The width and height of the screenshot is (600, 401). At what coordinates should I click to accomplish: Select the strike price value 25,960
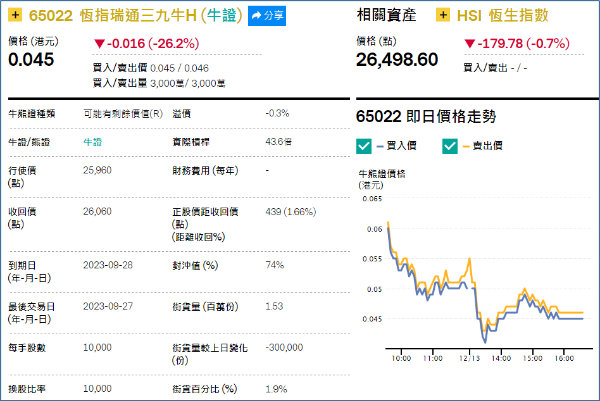tap(97, 170)
